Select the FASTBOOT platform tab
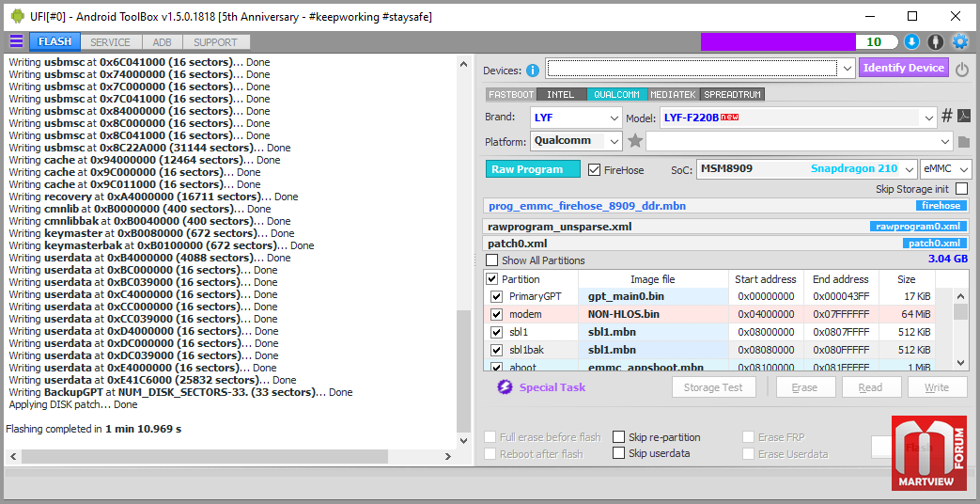Image resolution: width=980 pixels, height=504 pixels. click(510, 94)
